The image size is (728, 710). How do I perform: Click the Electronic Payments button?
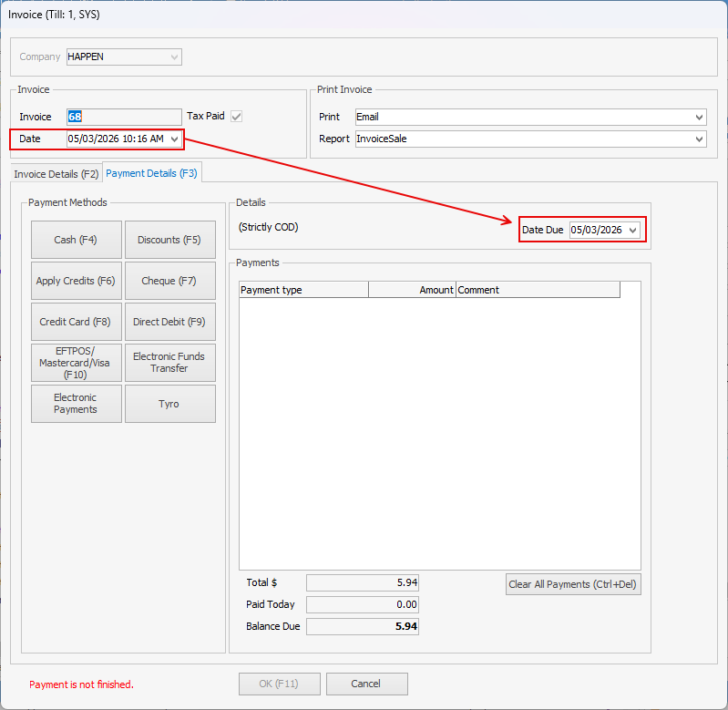coord(77,404)
